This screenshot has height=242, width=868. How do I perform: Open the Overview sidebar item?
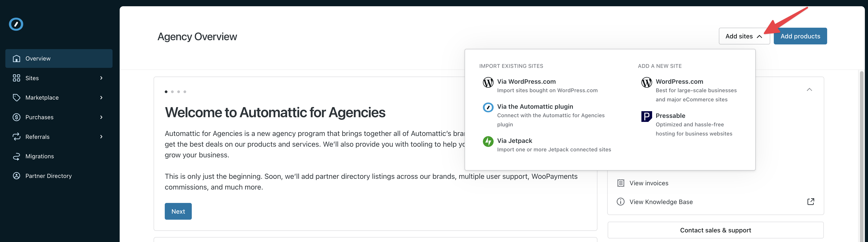click(59, 59)
